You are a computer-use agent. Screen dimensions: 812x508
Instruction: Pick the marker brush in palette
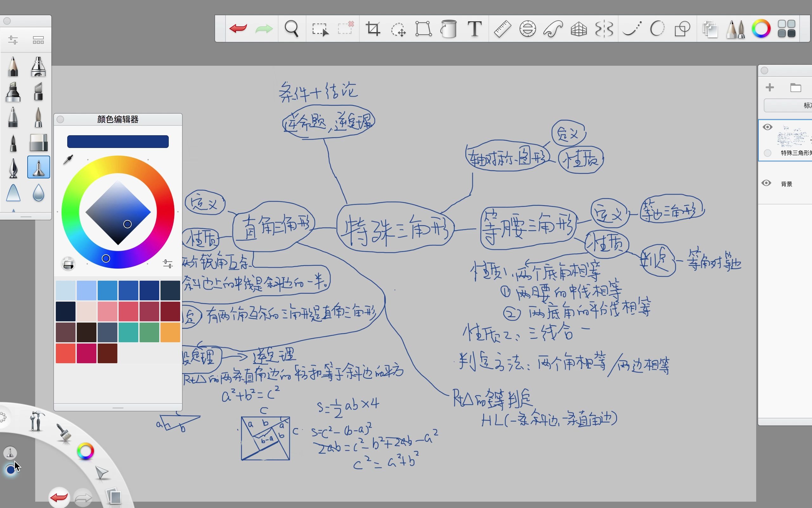13,92
